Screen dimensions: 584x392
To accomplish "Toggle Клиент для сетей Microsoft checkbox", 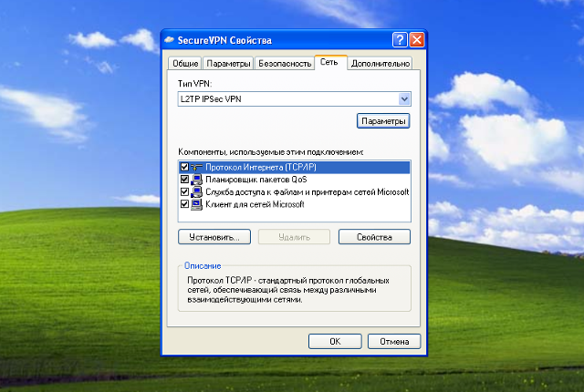I will coord(184,204).
